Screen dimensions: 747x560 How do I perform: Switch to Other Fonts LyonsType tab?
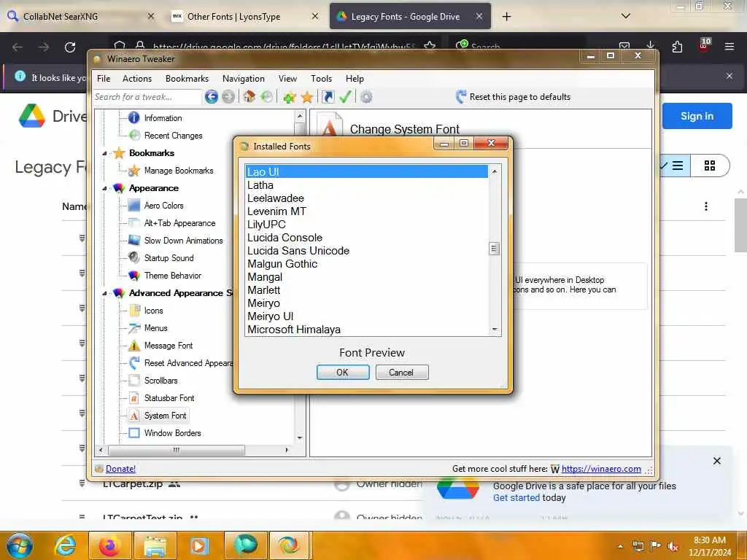pyautogui.click(x=245, y=16)
